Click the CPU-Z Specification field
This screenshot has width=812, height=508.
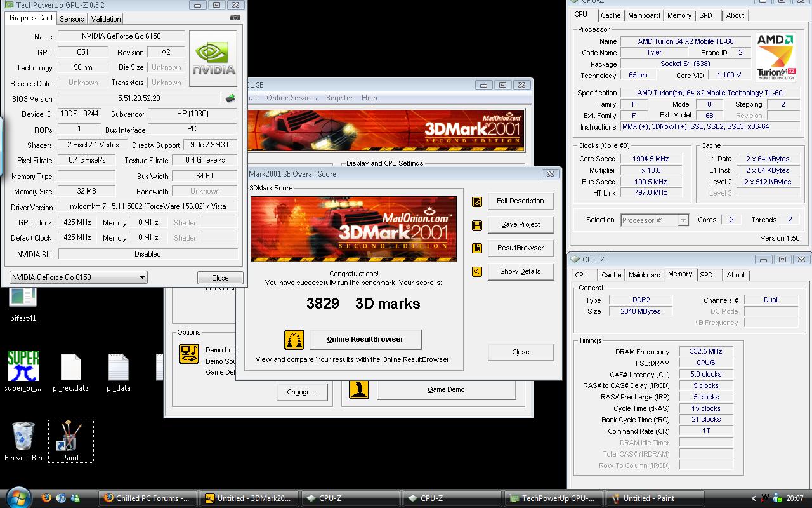click(x=709, y=93)
